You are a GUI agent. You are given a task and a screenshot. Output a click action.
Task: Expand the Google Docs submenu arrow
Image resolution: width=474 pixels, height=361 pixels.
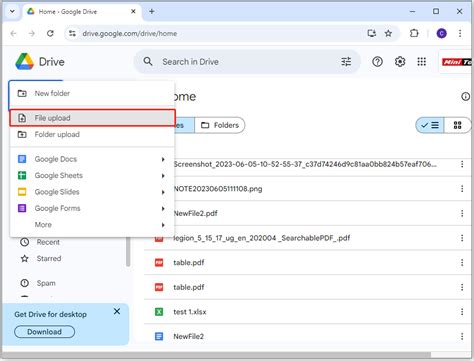tap(163, 159)
